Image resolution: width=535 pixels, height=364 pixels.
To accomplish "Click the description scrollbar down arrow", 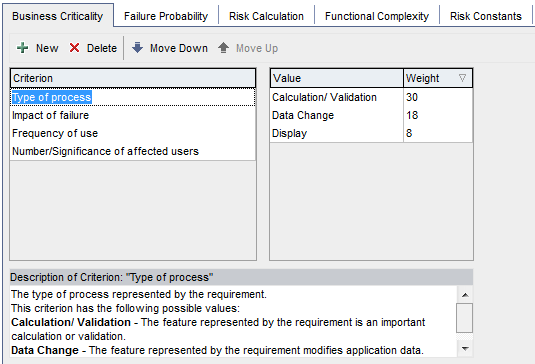I will coord(465,349).
